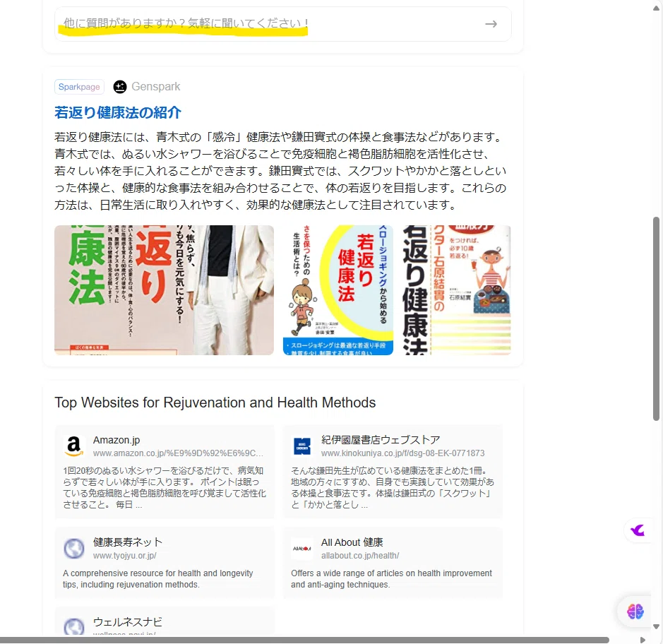This screenshot has width=663, height=644.
Task: Click the www.kinokuniya.co.jp URL text
Action: (403, 453)
